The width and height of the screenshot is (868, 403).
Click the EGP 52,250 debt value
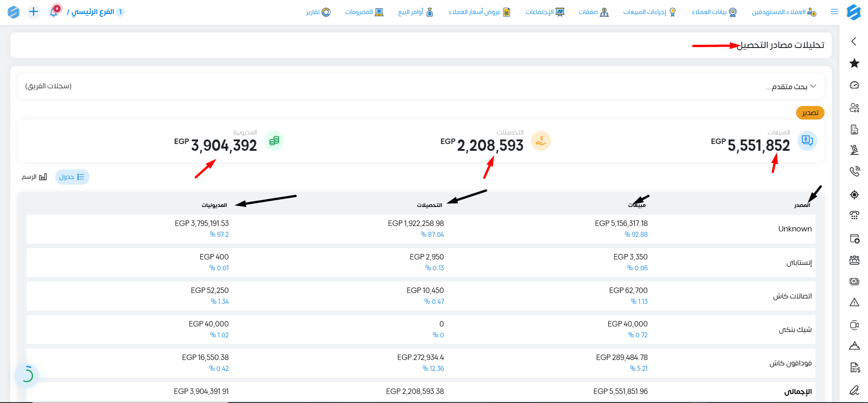coord(209,291)
